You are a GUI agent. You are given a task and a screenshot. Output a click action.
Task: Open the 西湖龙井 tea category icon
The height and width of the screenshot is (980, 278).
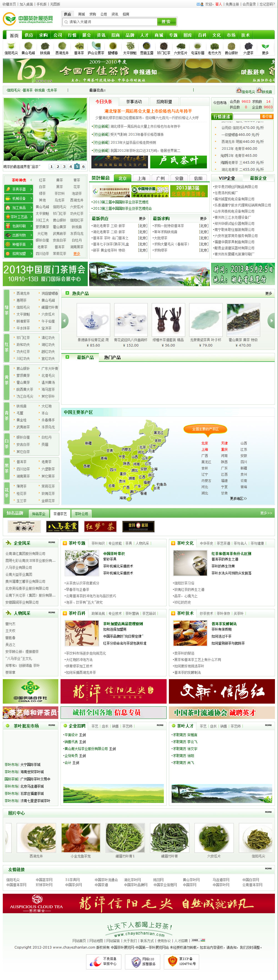(62, 46)
